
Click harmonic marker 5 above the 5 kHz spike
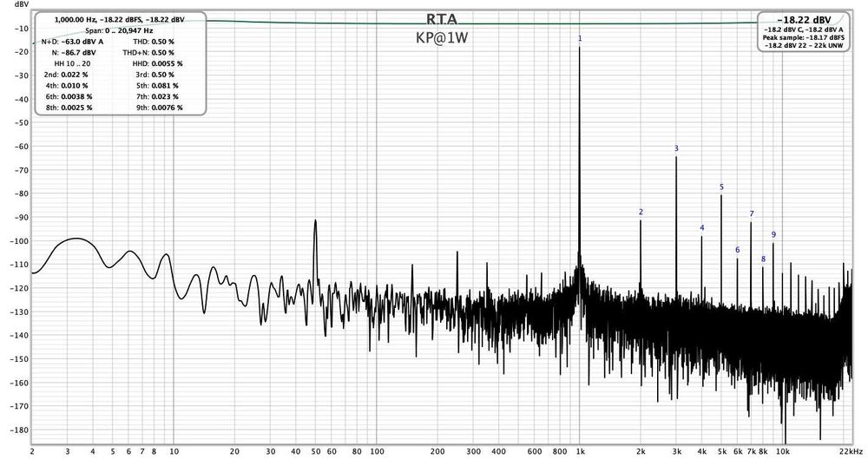pyautogui.click(x=721, y=187)
